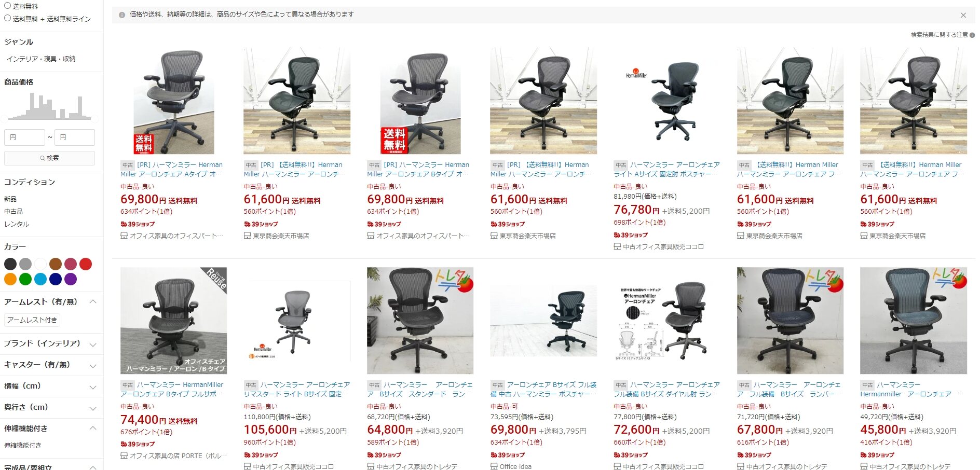Select 送料無料 + 送料無料ライン radio option
The image size is (980, 470).
coord(8,18)
